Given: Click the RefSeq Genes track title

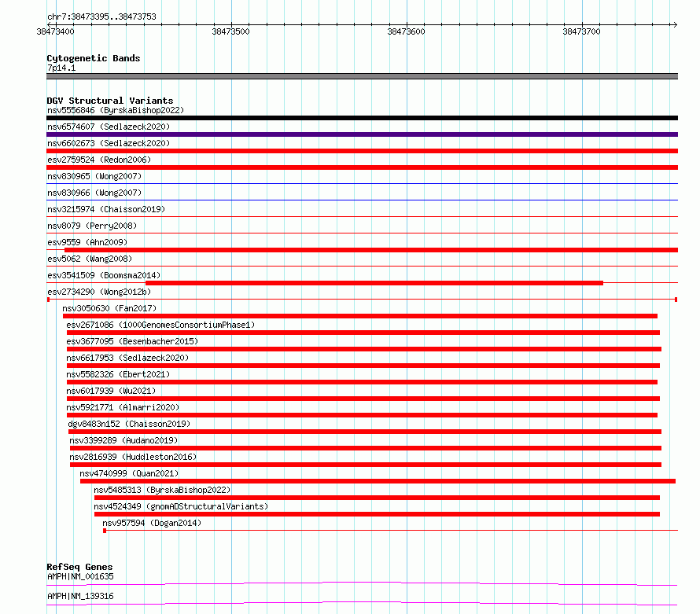Looking at the screenshot, I should [80, 567].
